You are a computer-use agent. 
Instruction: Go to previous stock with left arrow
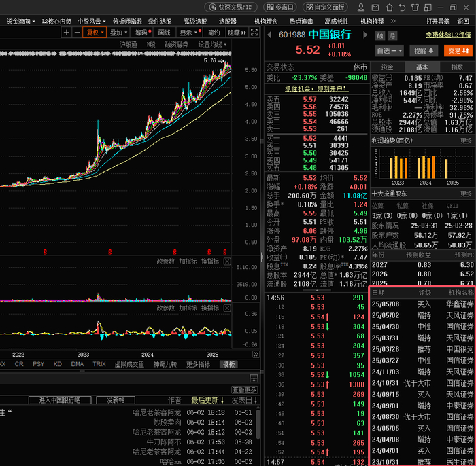pos(269,35)
